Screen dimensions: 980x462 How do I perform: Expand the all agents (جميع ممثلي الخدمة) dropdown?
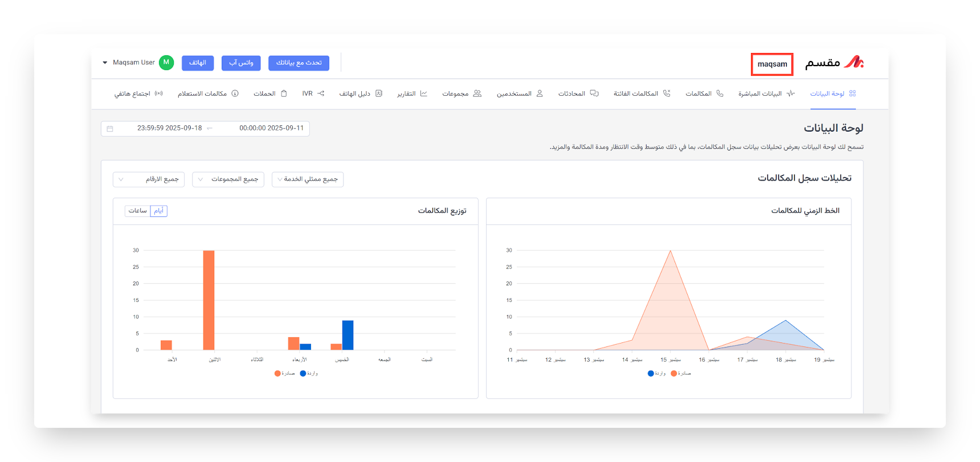click(308, 179)
